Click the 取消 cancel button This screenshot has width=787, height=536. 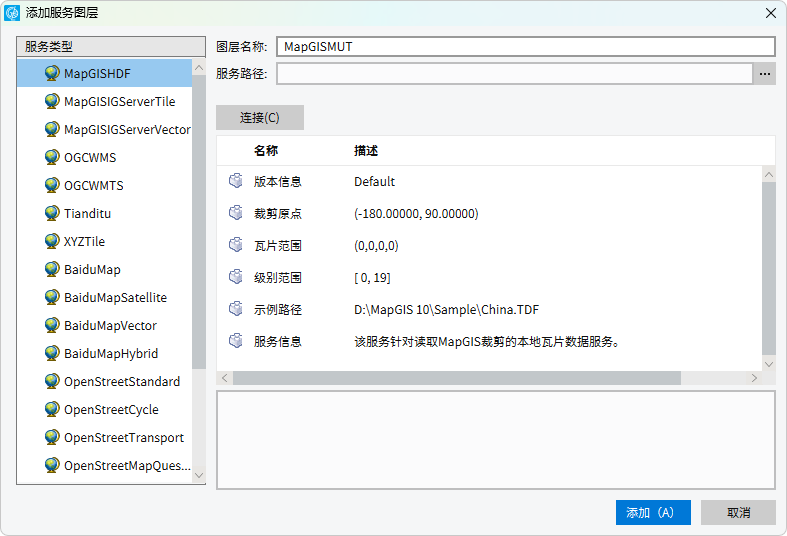click(738, 512)
